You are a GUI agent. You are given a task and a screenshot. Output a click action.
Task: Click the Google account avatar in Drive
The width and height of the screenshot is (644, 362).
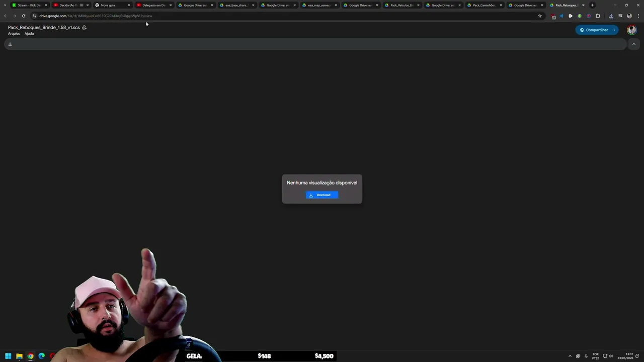point(631,30)
